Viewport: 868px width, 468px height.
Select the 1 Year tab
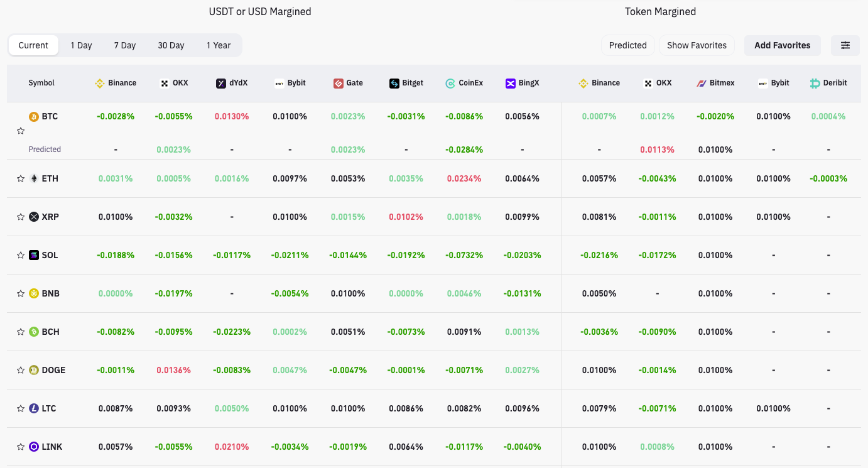pos(219,45)
